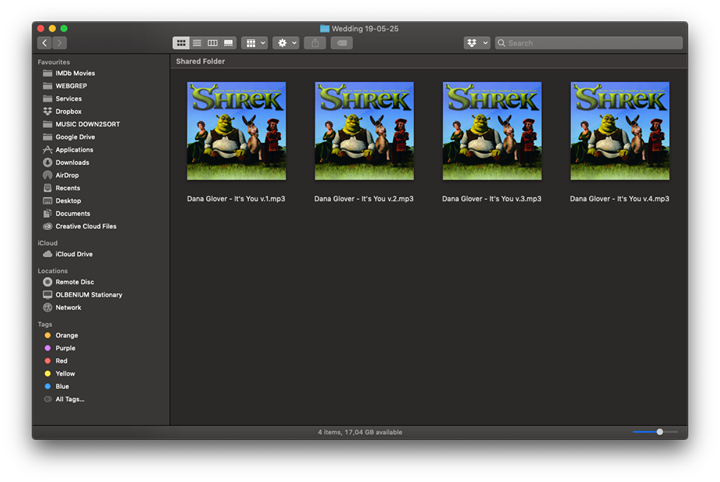Viewport: 720px width, 482px height.
Task: Click the green full-screen window button
Action: (x=64, y=28)
